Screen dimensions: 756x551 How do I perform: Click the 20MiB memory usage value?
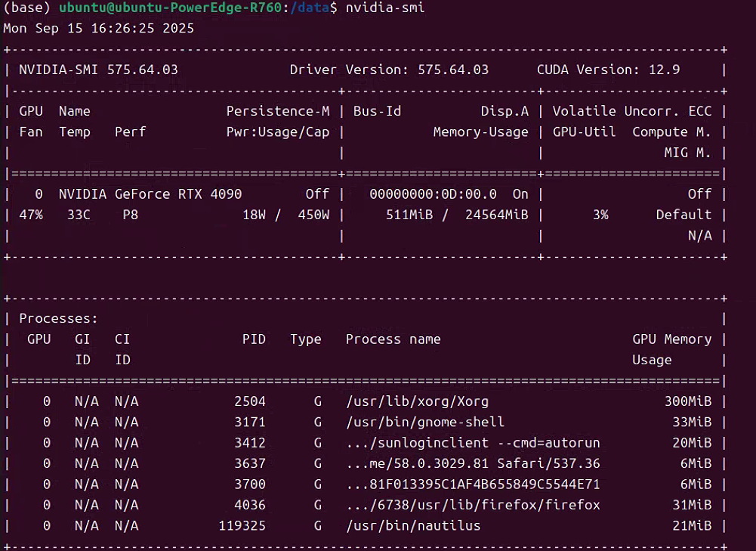(x=692, y=444)
